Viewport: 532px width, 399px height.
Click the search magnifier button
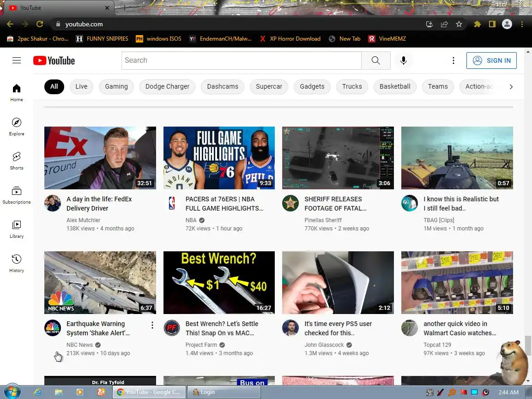coord(375,60)
